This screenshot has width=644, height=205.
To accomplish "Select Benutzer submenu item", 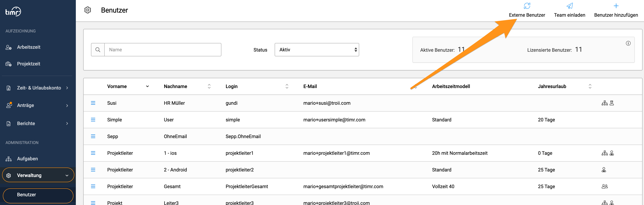I will [38, 196].
